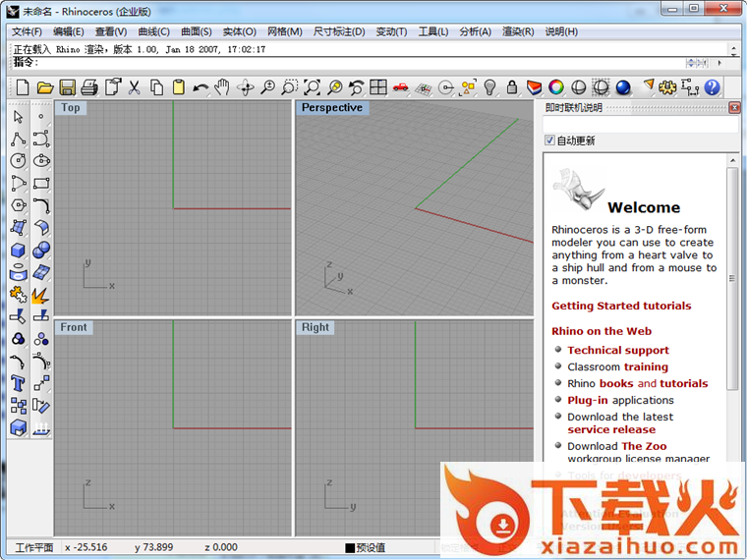Select the text T tool in sidebar
Screen dimensions: 747x560
pyautogui.click(x=19, y=383)
